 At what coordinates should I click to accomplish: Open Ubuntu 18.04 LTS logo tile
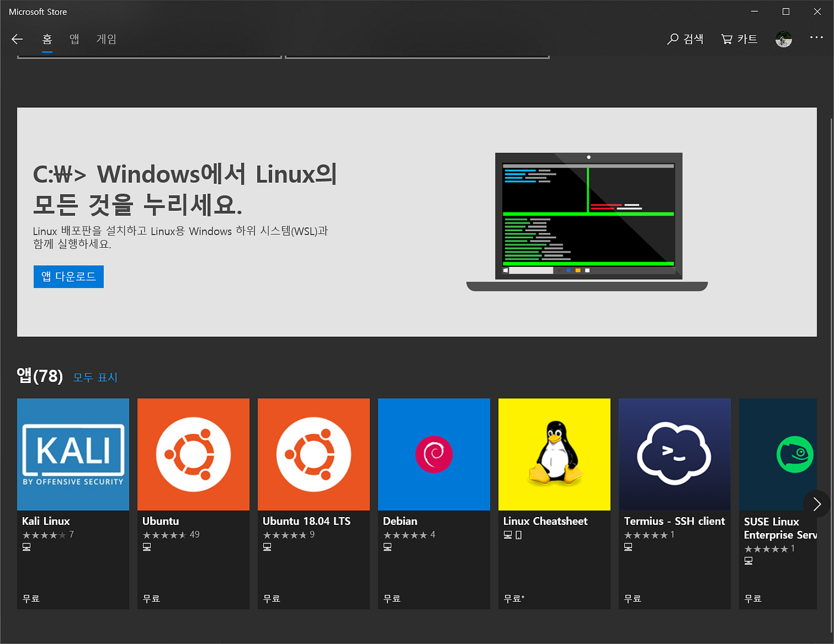tap(314, 455)
